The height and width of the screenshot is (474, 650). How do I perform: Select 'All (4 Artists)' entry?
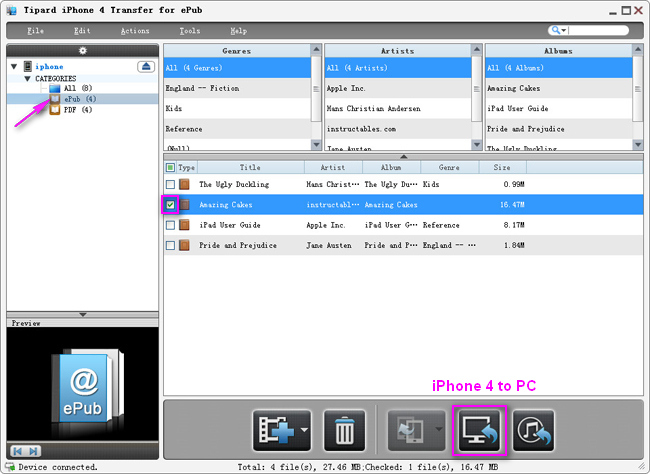point(398,68)
